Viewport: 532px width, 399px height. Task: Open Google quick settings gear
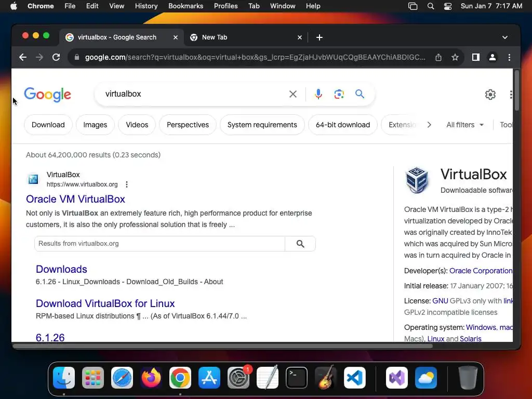(x=490, y=95)
